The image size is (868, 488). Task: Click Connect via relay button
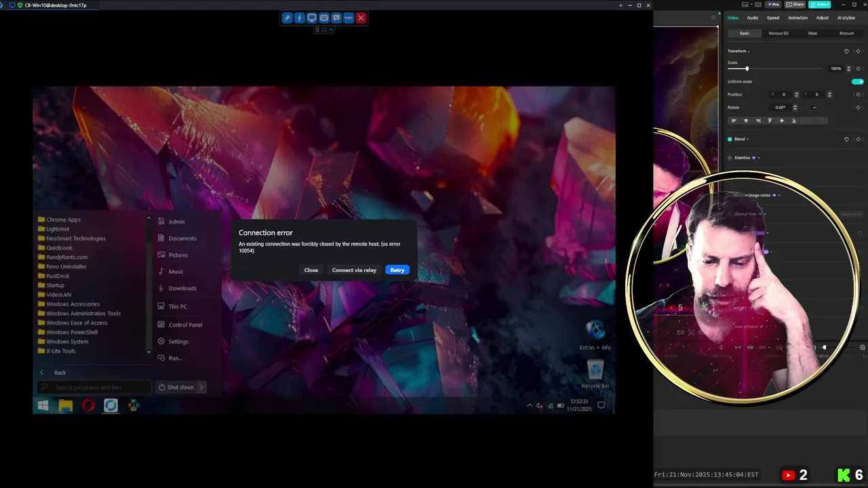point(354,270)
